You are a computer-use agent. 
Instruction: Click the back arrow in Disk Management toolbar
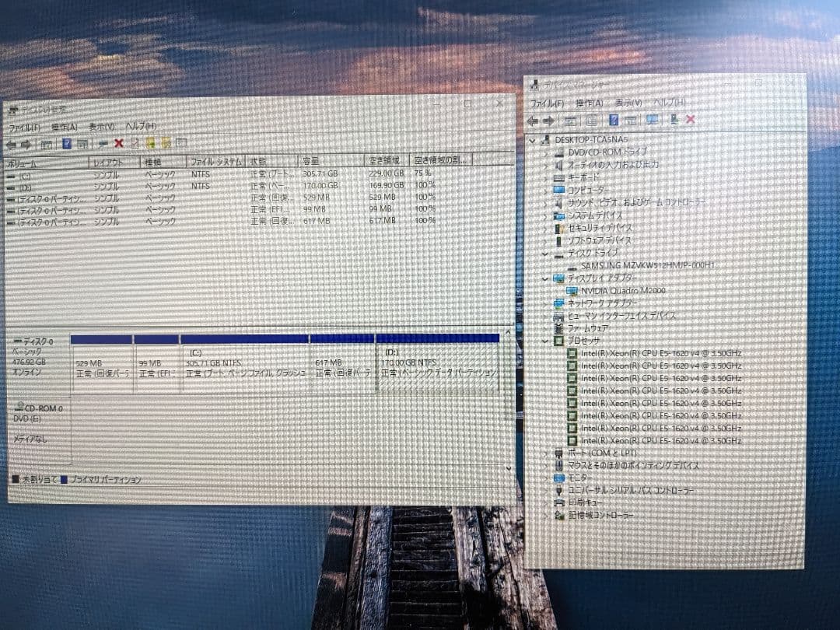click(11, 144)
